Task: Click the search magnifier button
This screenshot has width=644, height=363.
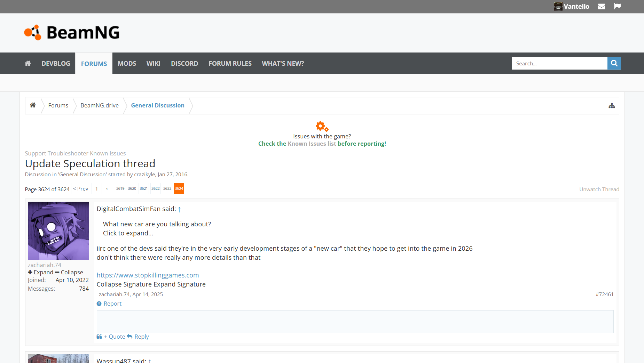Action: (x=614, y=63)
